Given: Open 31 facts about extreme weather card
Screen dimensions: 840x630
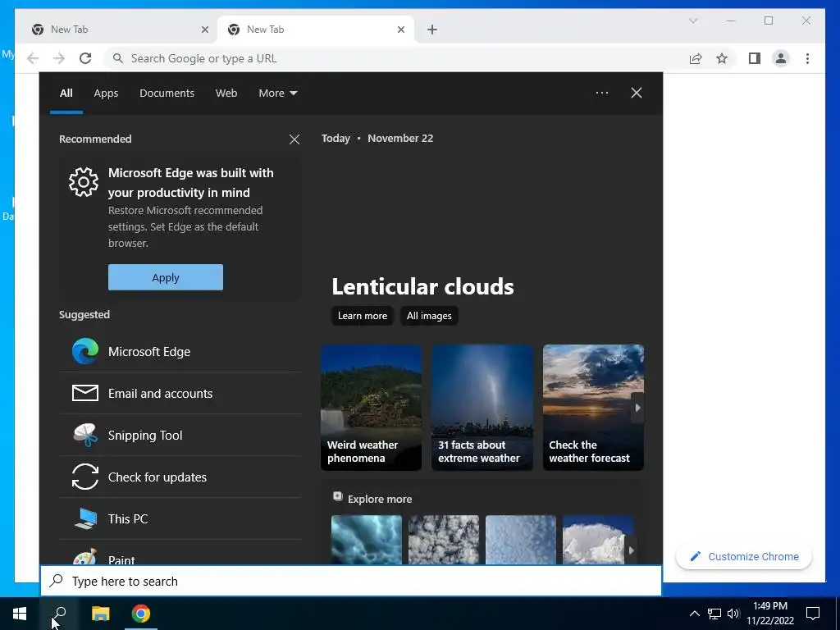Looking at the screenshot, I should pyautogui.click(x=482, y=408).
